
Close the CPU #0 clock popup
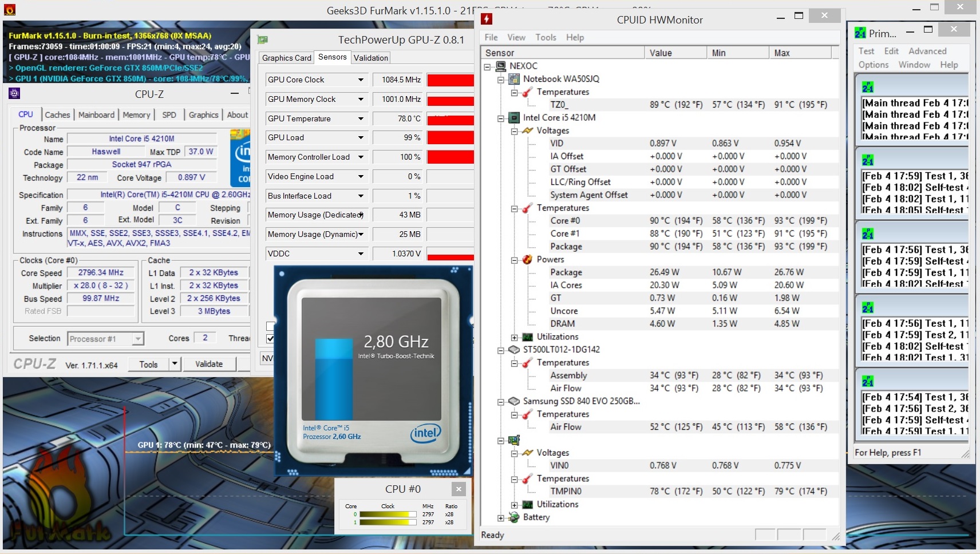459,489
